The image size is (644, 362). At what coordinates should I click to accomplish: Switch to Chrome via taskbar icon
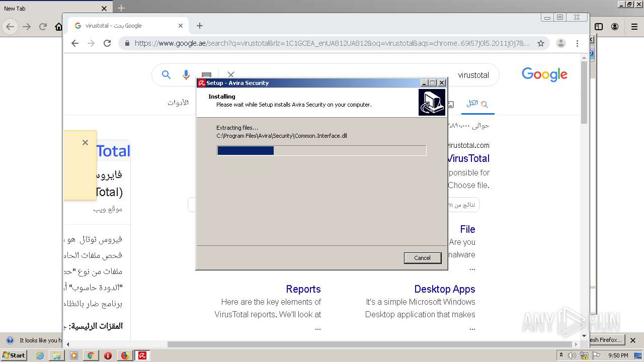click(x=91, y=355)
